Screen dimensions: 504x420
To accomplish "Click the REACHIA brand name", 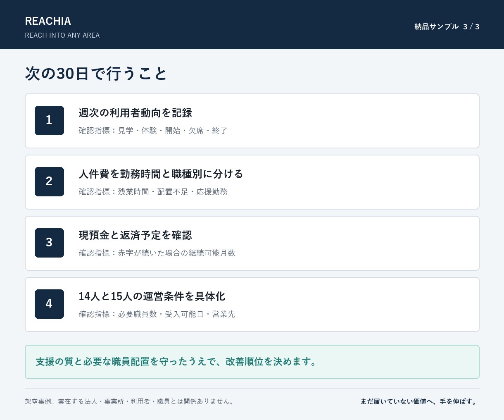I will coord(48,21).
